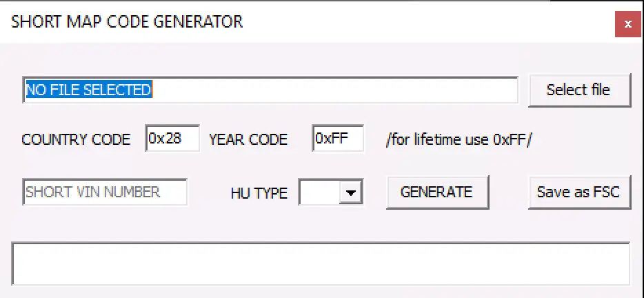The height and width of the screenshot is (298, 644).
Task: Click the highlighted NO FILE SELECTED text
Action: 88,90
